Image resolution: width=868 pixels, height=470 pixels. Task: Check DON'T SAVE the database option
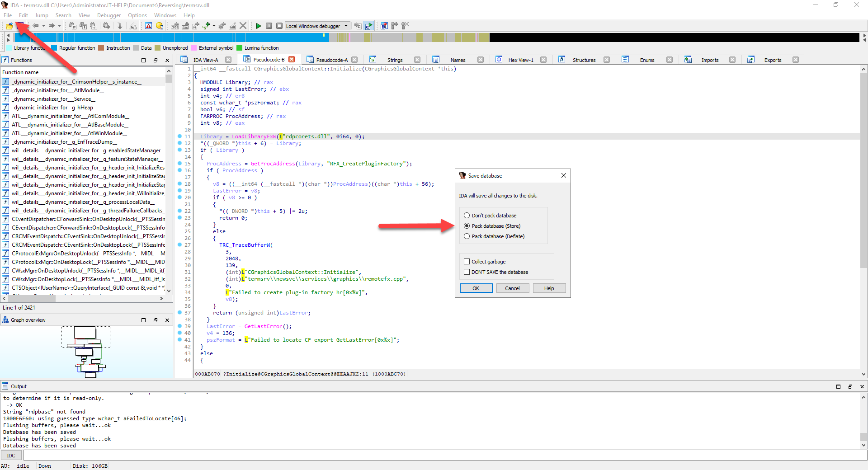pyautogui.click(x=467, y=272)
